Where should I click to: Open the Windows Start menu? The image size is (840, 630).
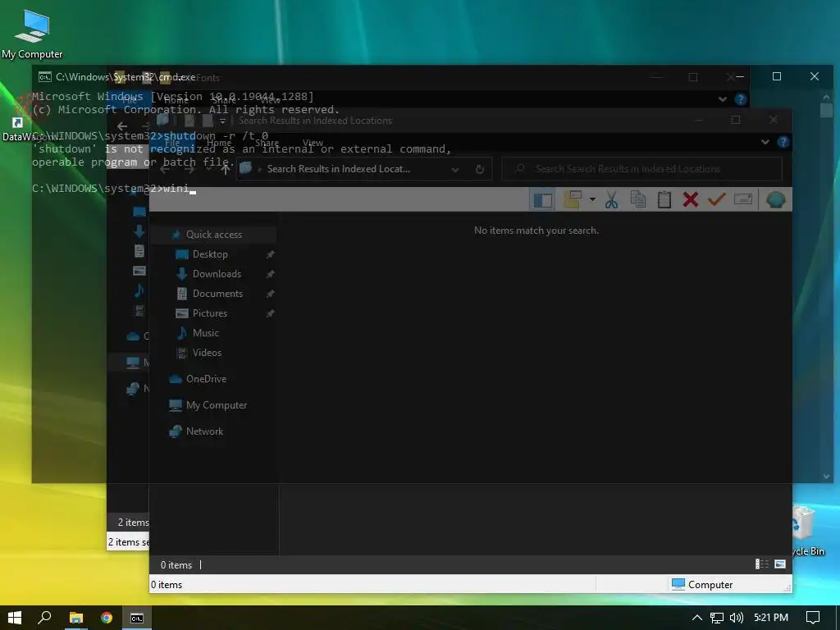[x=15, y=618]
